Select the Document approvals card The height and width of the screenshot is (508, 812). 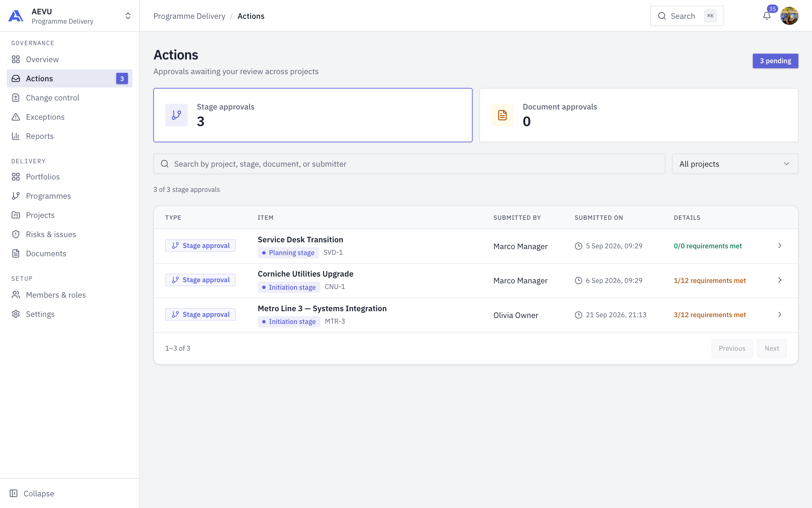pyautogui.click(x=639, y=115)
